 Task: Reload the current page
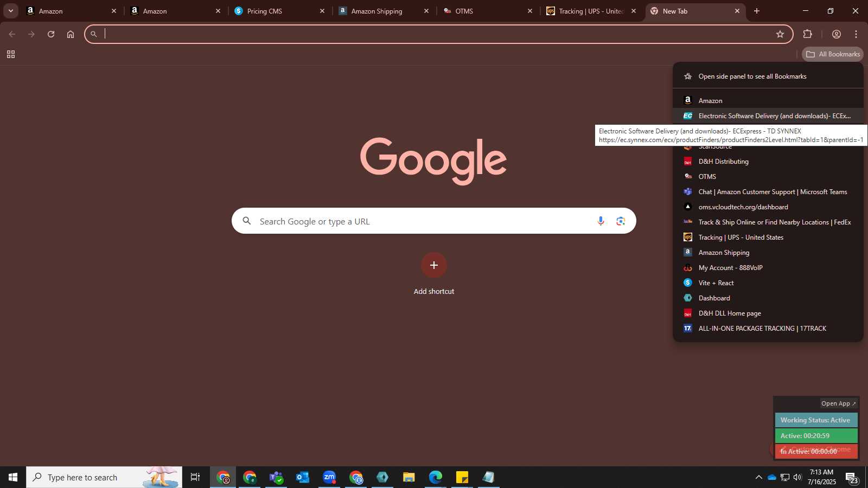click(x=51, y=34)
